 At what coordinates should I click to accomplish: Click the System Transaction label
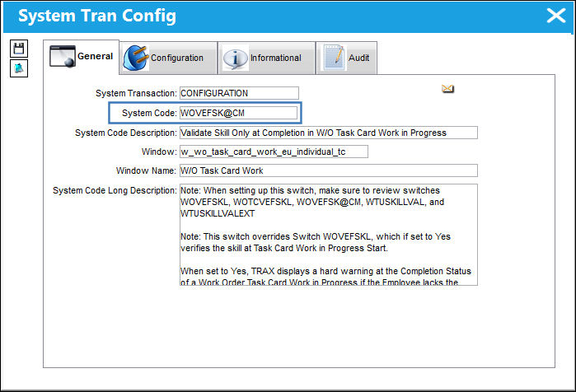tap(136, 93)
